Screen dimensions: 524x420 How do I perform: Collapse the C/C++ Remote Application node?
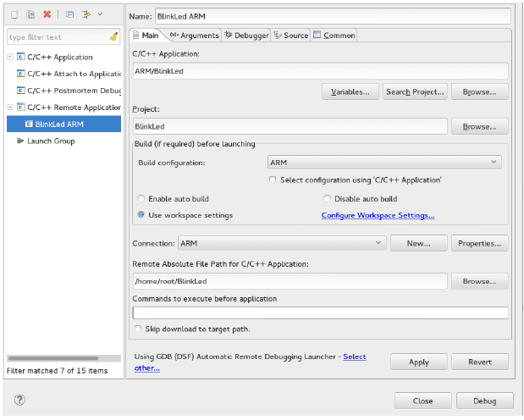tap(10, 108)
